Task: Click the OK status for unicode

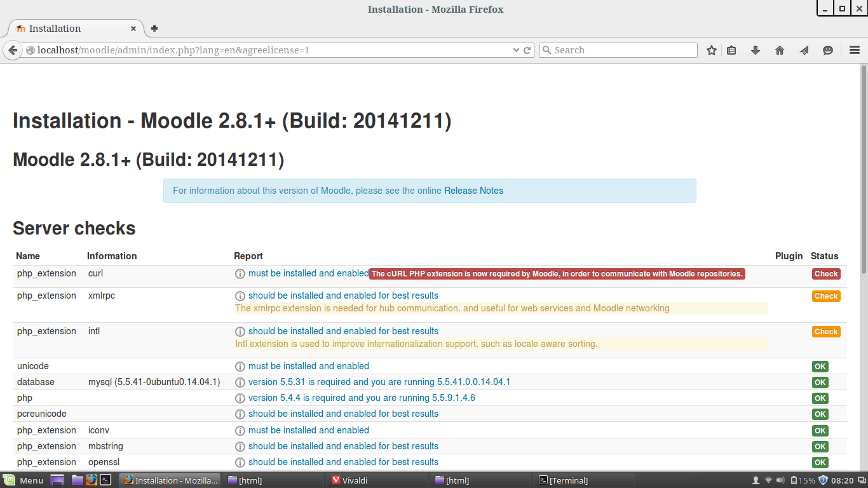Action: click(x=820, y=367)
